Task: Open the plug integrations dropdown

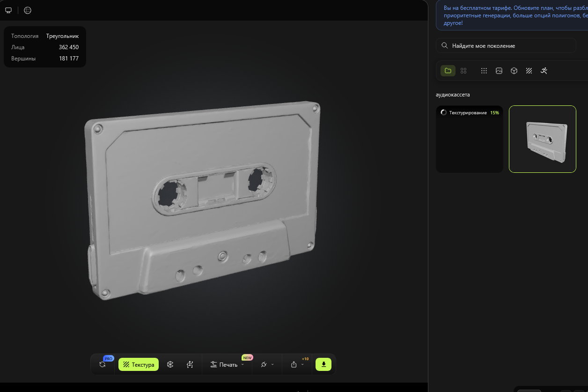Action: (x=267, y=364)
